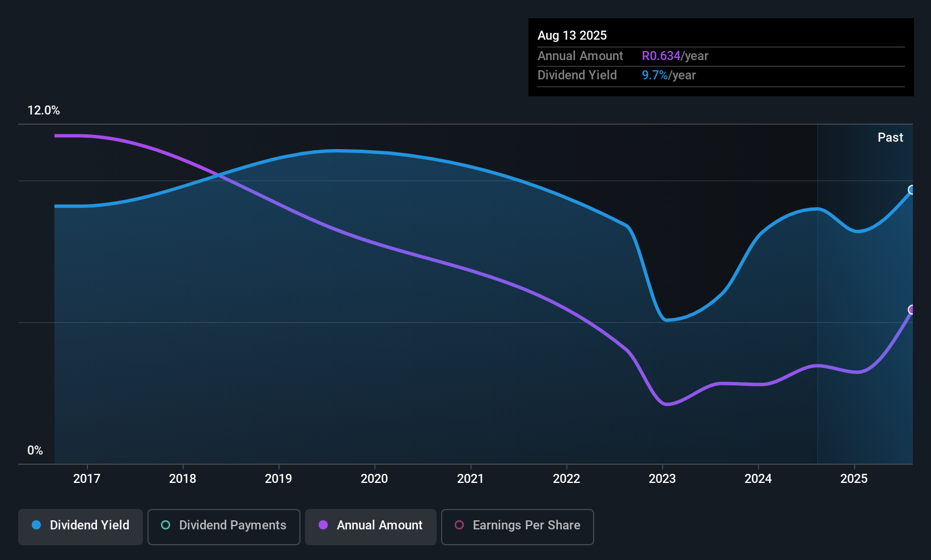The height and width of the screenshot is (560, 931).
Task: Click the blue Dividend Yield legend dot
Action: (36, 525)
